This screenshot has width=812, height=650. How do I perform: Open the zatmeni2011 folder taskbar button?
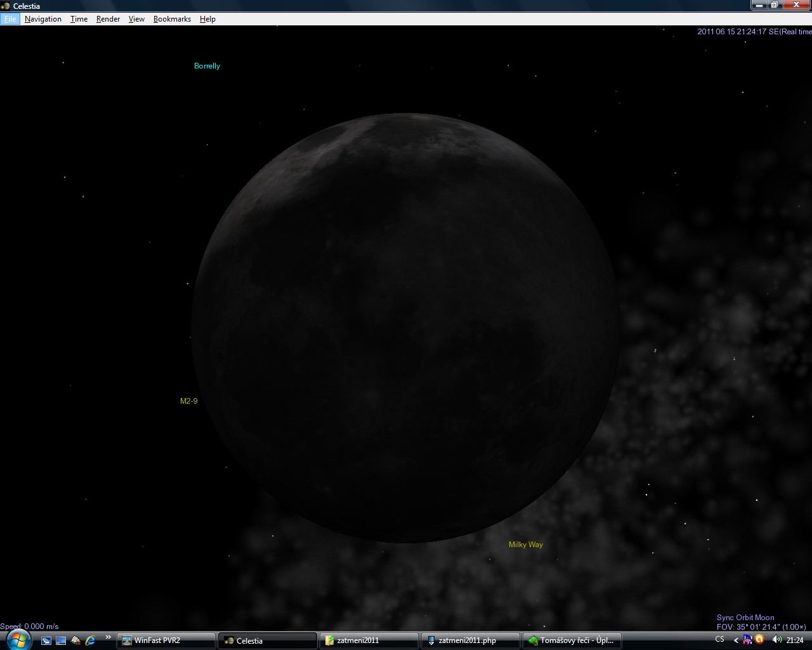coord(369,640)
